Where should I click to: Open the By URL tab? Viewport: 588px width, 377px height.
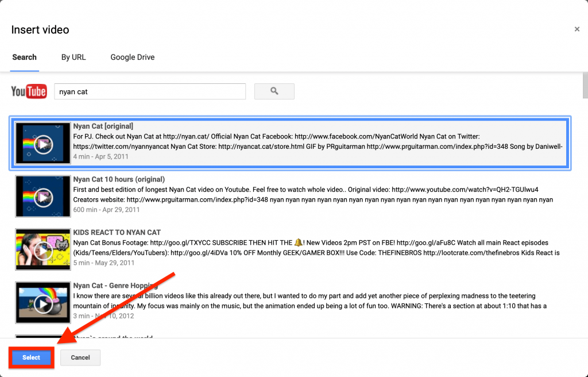click(x=73, y=57)
